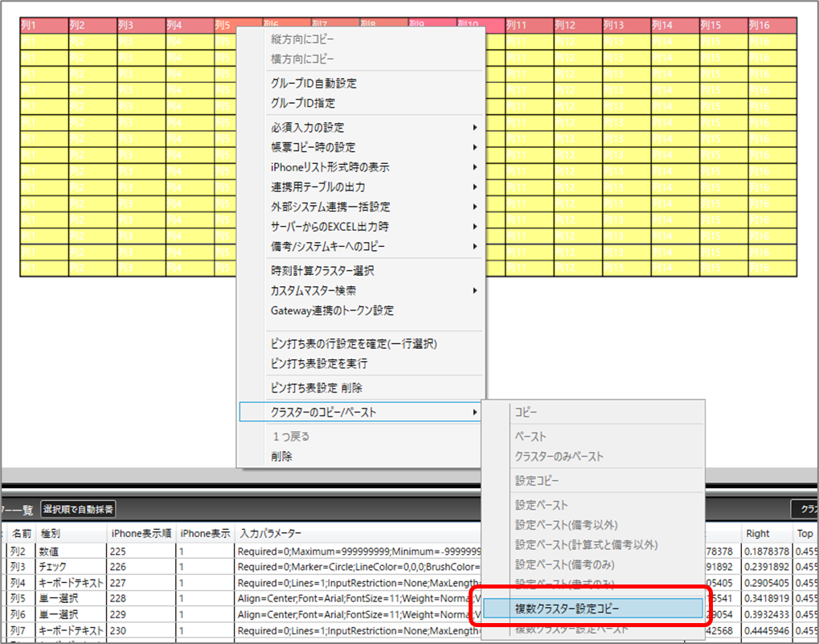819x644 pixels.
Task: Run ピン打ち表設定を実行 from the menu
Action: point(319,363)
